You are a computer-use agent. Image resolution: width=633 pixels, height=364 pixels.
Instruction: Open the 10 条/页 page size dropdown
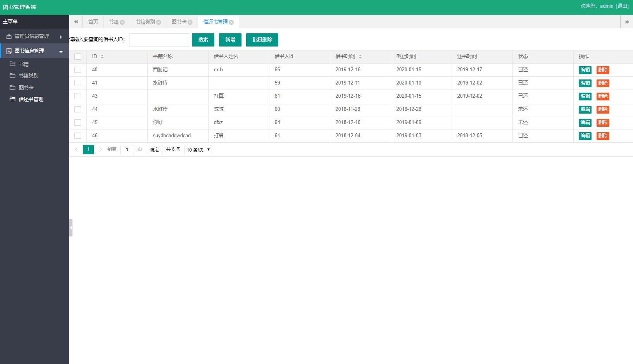198,150
